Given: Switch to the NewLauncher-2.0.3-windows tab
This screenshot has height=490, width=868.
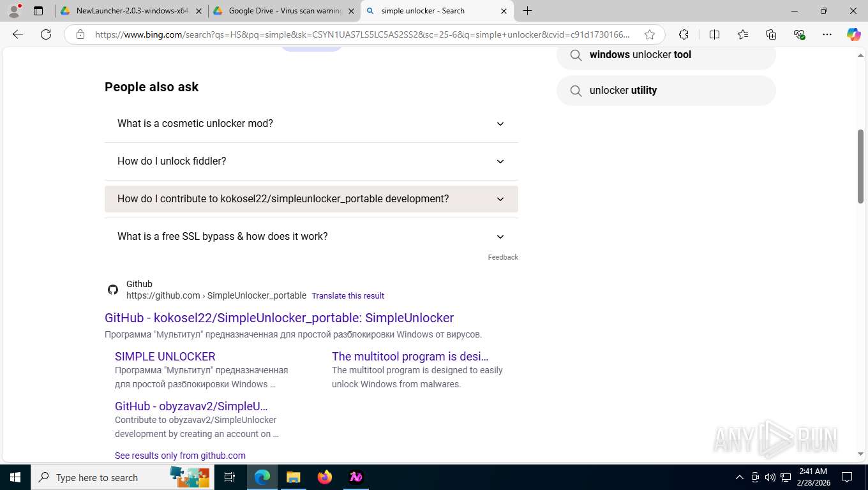Looking at the screenshot, I should 131,11.
